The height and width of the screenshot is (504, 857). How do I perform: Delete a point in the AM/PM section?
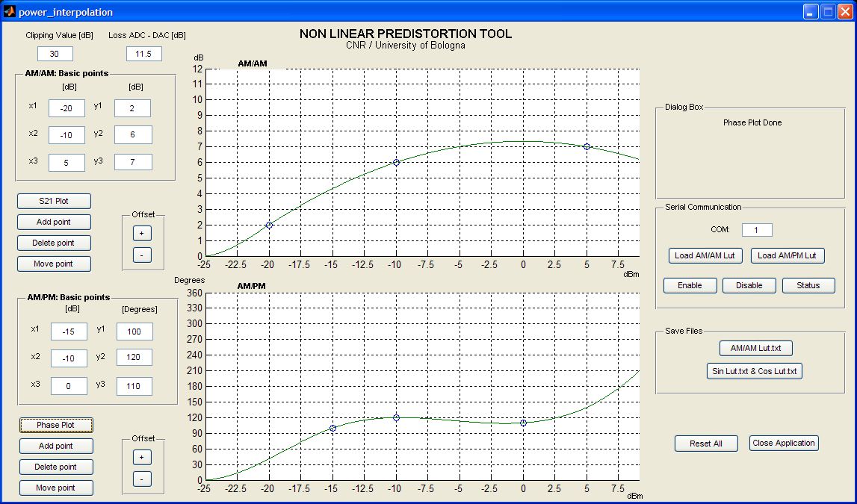pyautogui.click(x=56, y=467)
